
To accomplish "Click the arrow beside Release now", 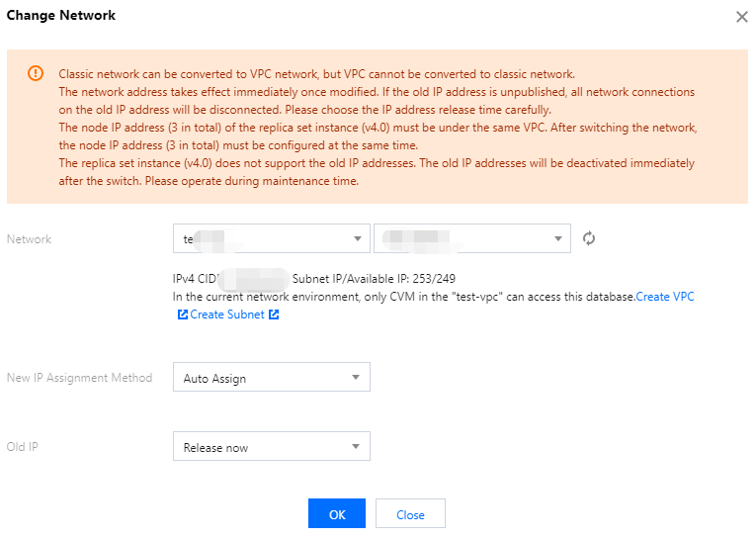I will [357, 447].
